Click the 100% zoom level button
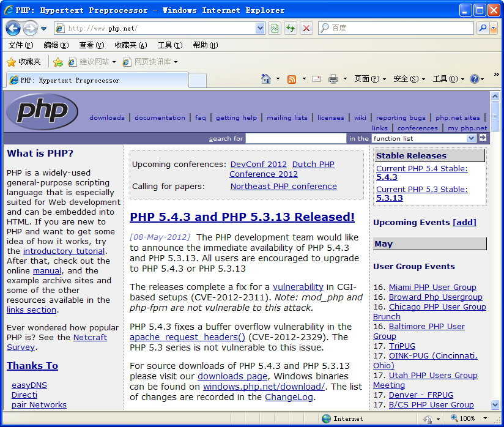 coord(463,418)
